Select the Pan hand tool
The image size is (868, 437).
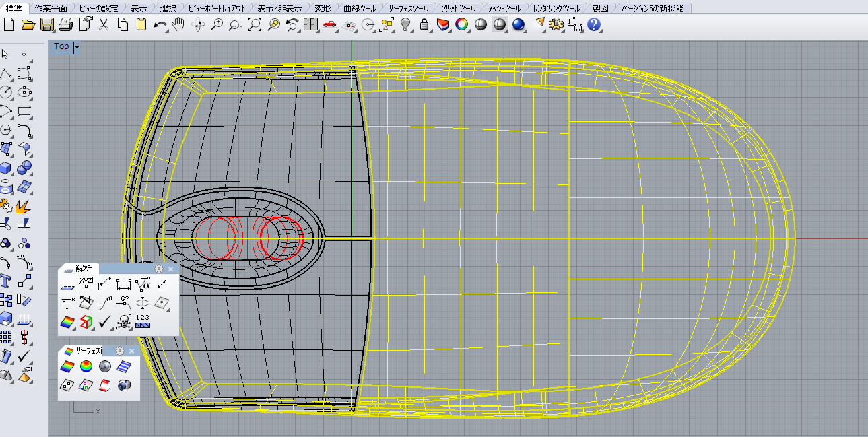point(178,25)
